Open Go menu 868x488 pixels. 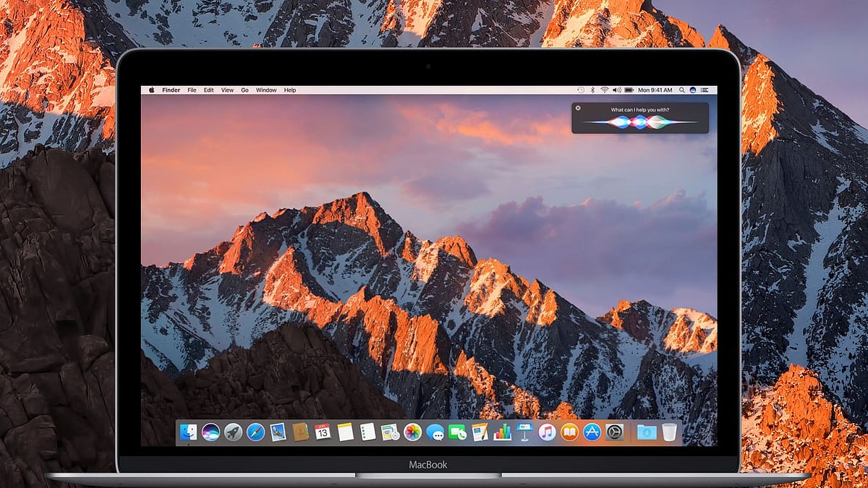(245, 90)
